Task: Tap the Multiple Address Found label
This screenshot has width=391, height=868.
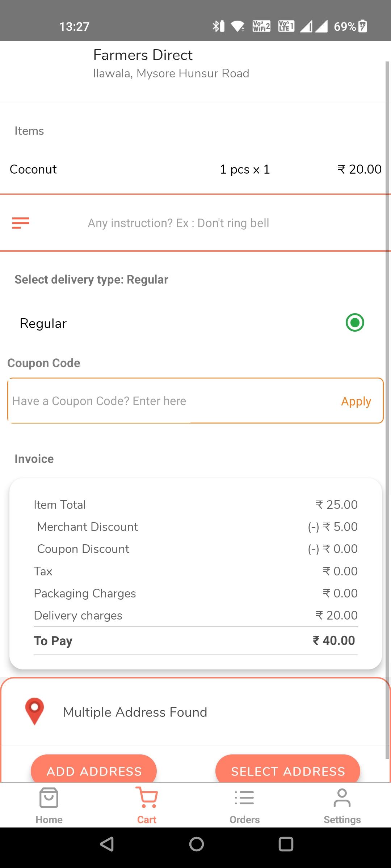Action: [135, 712]
